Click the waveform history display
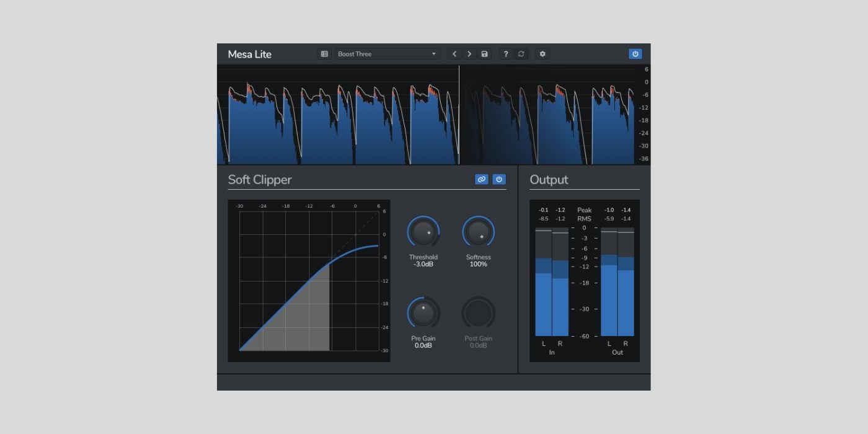Image resolution: width=868 pixels, height=434 pixels. point(425,115)
